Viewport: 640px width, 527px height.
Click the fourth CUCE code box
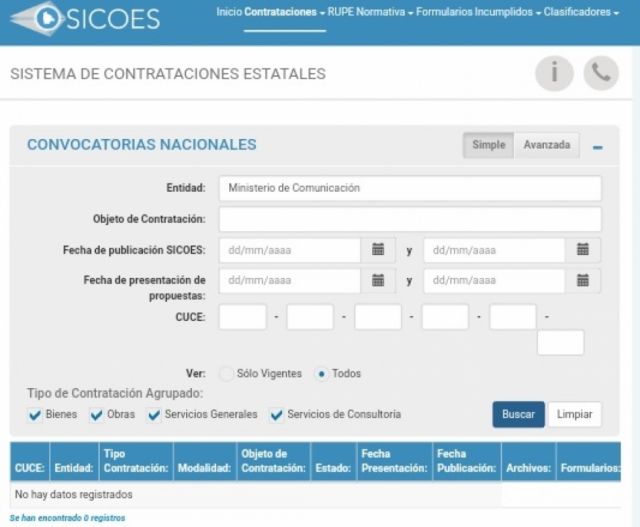point(445,317)
